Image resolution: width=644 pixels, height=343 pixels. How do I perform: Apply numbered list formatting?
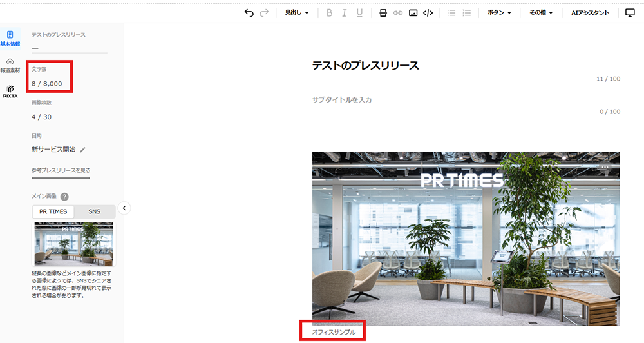[466, 13]
